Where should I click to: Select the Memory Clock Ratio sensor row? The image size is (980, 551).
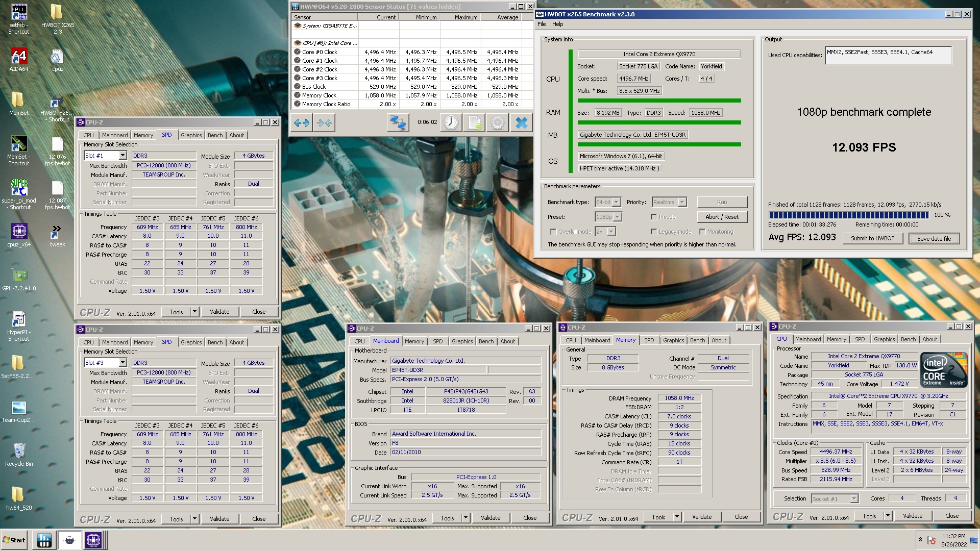[412, 104]
